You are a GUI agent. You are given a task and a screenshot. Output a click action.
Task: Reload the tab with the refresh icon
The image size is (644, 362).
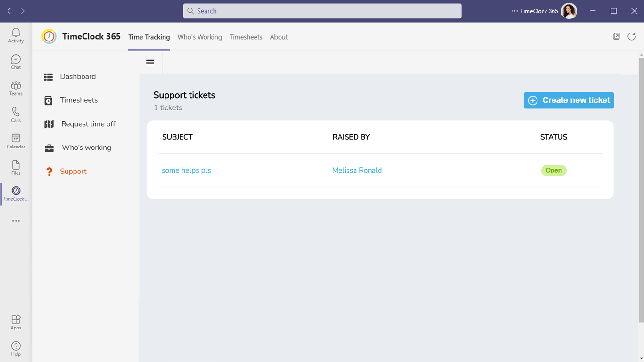coord(632,37)
